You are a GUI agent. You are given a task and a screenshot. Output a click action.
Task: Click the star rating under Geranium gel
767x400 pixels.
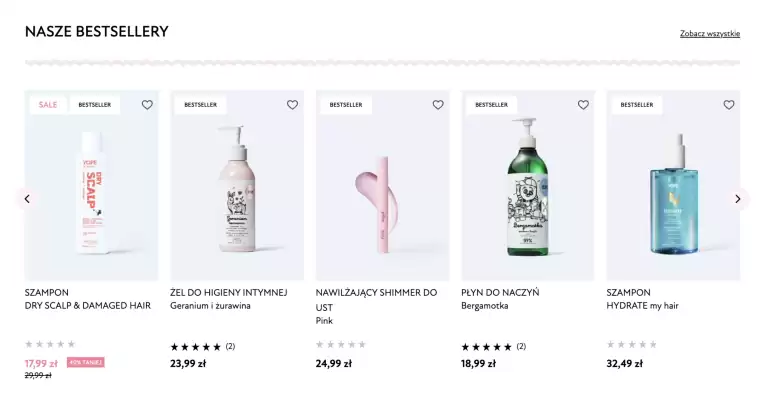pos(196,347)
